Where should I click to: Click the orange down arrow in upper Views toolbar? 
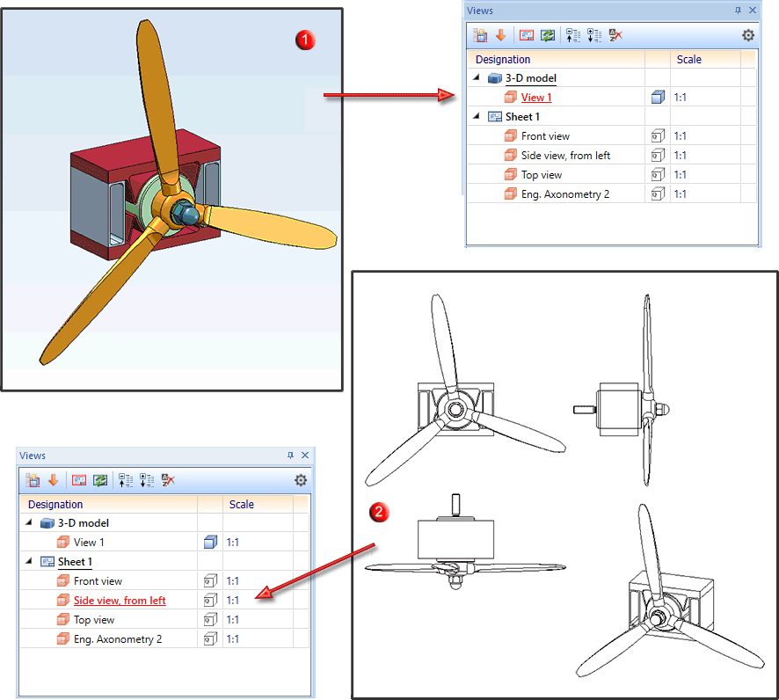[x=501, y=35]
